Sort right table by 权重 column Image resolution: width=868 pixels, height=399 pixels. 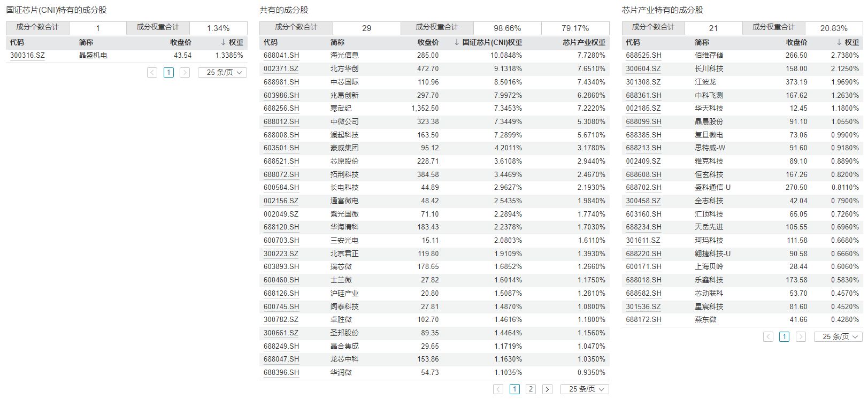pos(848,42)
